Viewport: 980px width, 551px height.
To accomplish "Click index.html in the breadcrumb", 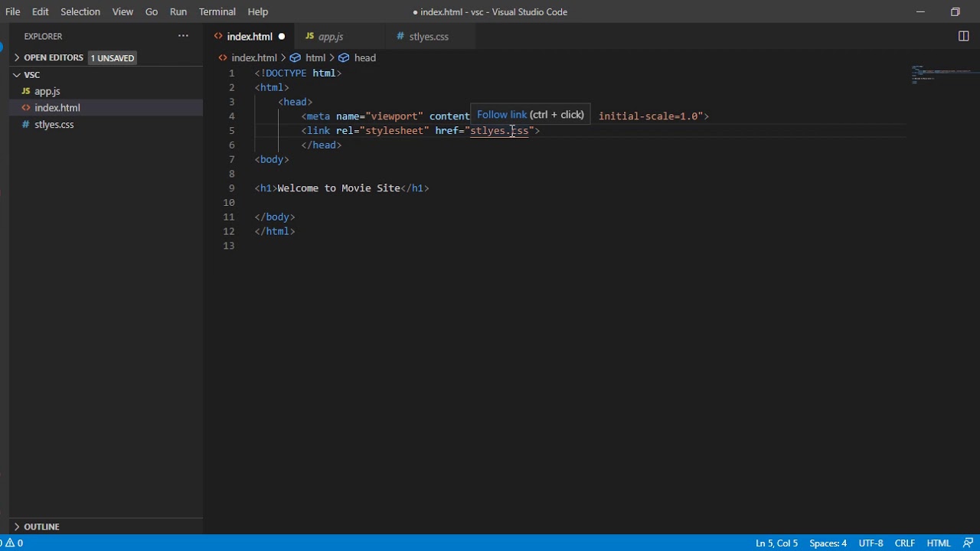I will coord(253,57).
